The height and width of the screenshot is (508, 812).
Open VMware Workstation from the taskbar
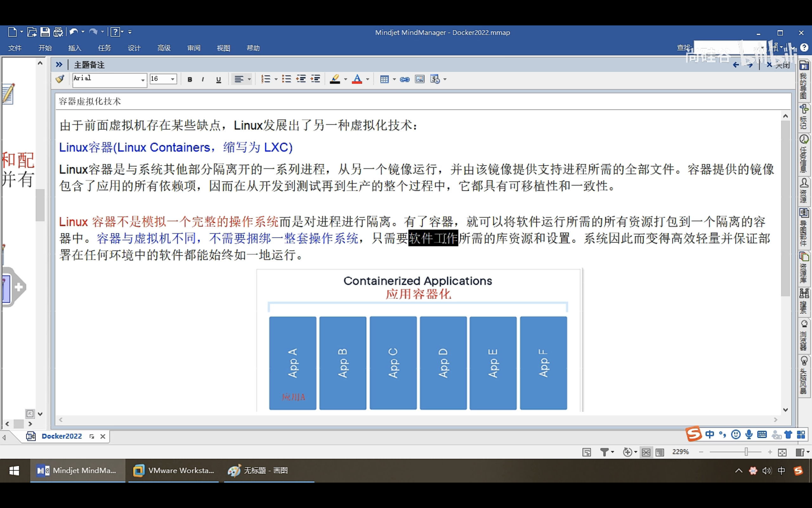coord(174,470)
